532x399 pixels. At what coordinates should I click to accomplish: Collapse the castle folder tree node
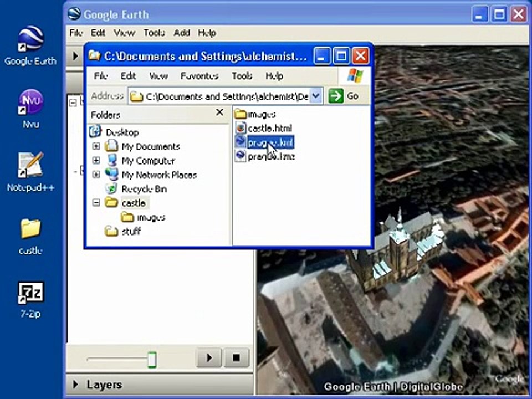[96, 203]
